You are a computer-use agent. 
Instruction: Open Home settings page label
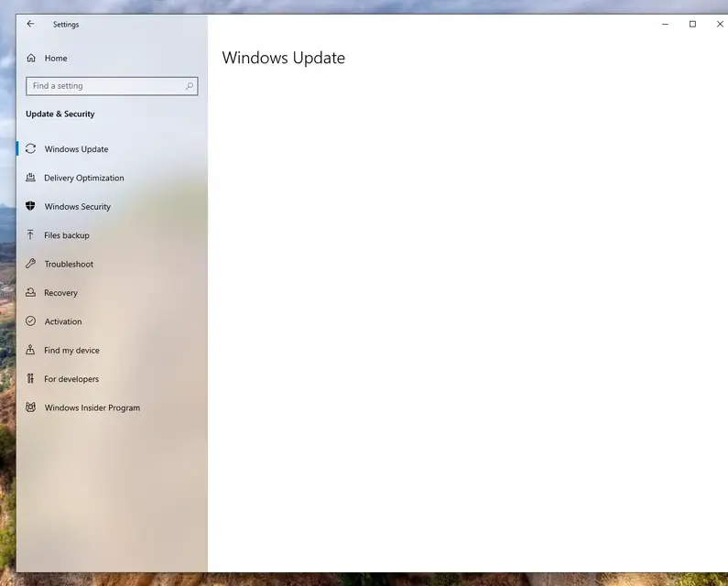(x=56, y=58)
